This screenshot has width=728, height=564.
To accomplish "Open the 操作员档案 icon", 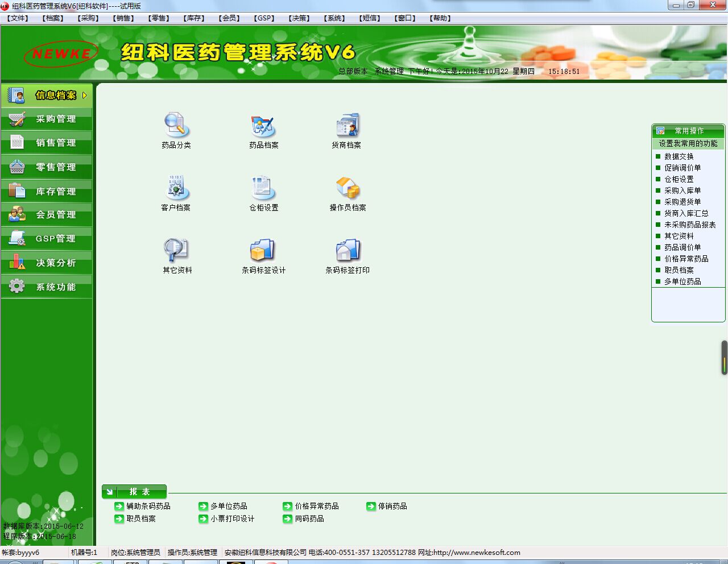I will click(x=348, y=188).
